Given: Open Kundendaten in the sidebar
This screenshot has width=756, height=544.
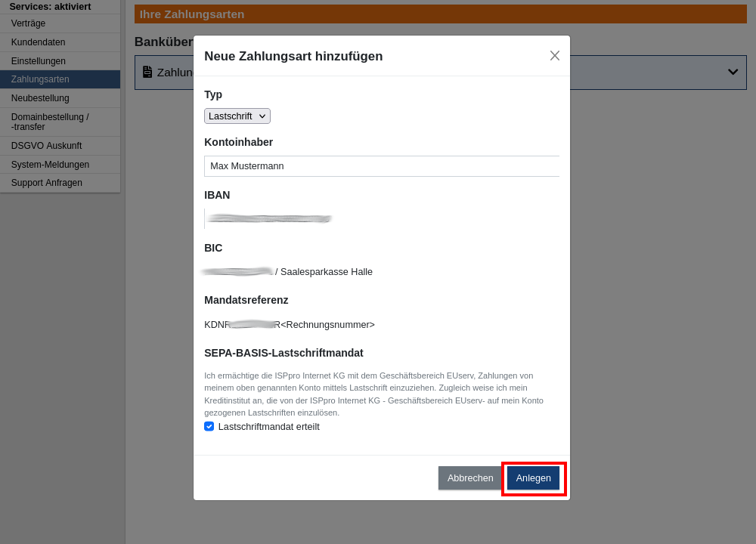Looking at the screenshot, I should click(60, 42).
